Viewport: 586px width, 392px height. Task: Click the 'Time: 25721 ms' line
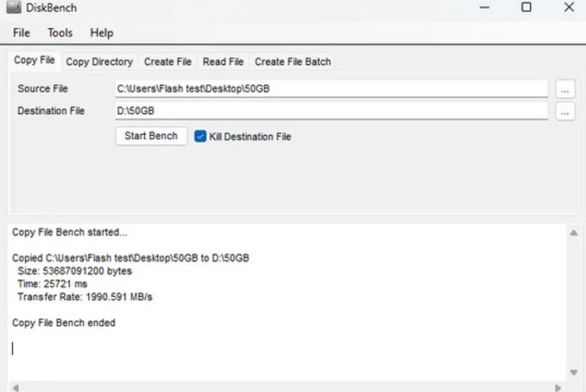point(52,284)
